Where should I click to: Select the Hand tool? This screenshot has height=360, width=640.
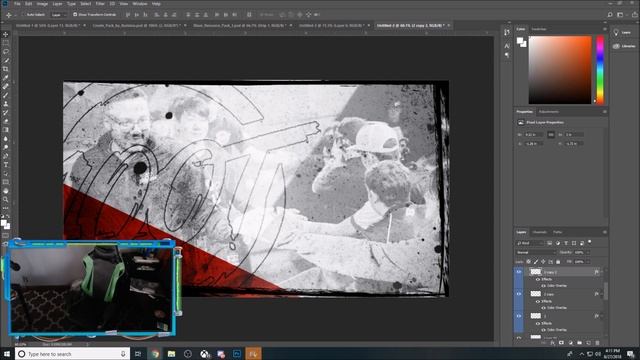coord(6,191)
